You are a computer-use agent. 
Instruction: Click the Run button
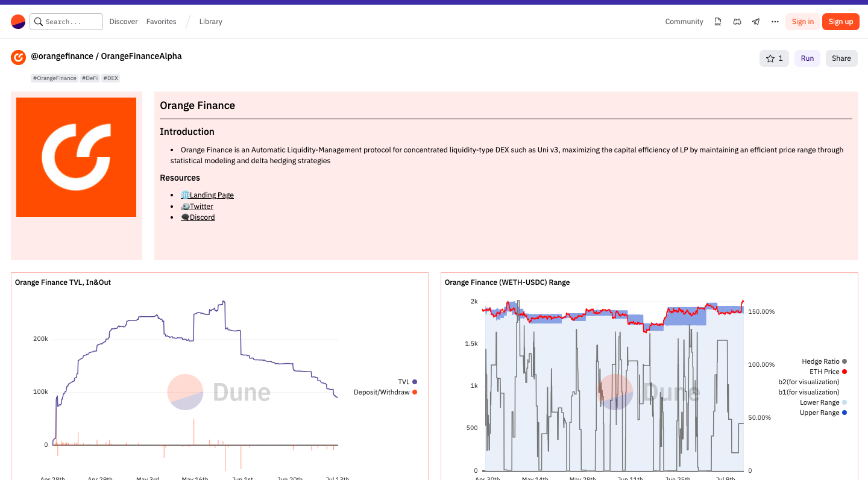point(807,58)
